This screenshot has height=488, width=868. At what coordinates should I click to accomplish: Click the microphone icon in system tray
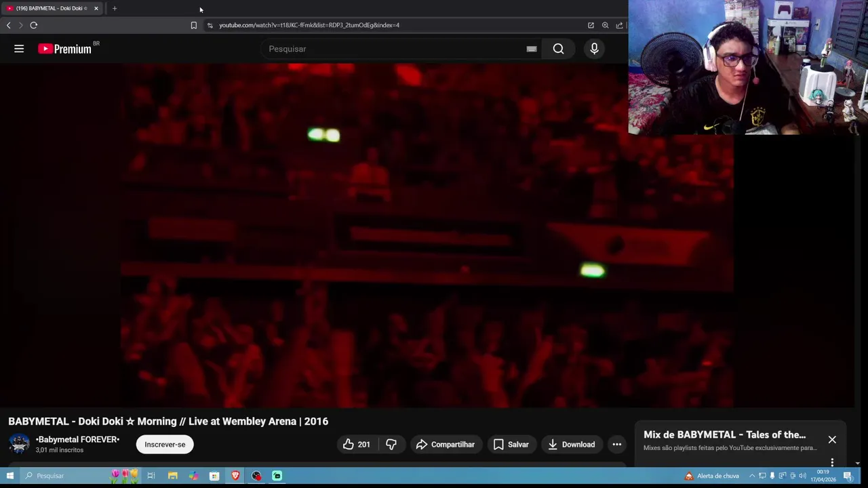point(772,476)
